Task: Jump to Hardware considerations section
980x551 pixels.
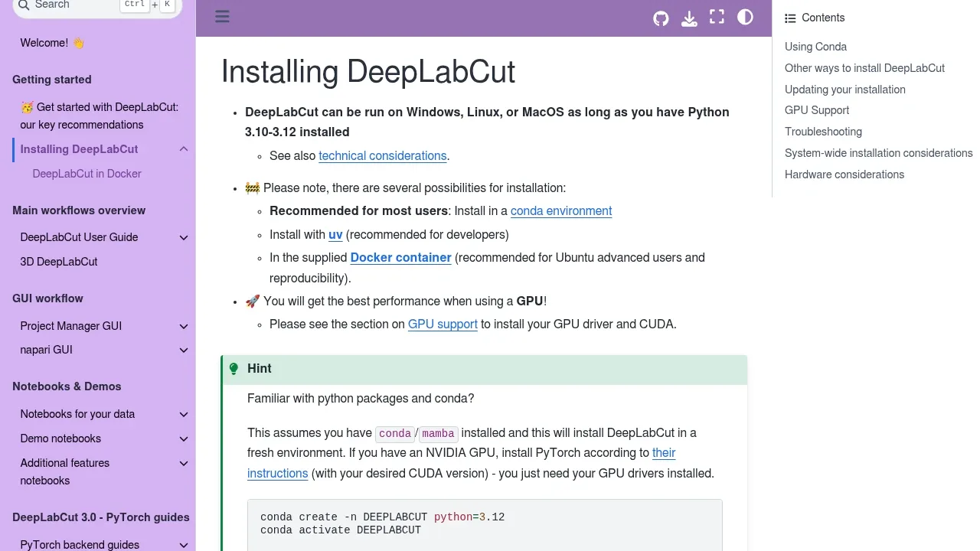Action: 844,174
